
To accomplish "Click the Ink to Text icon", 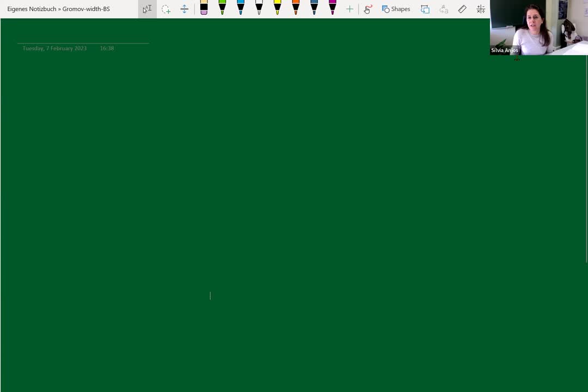I will click(x=444, y=9).
